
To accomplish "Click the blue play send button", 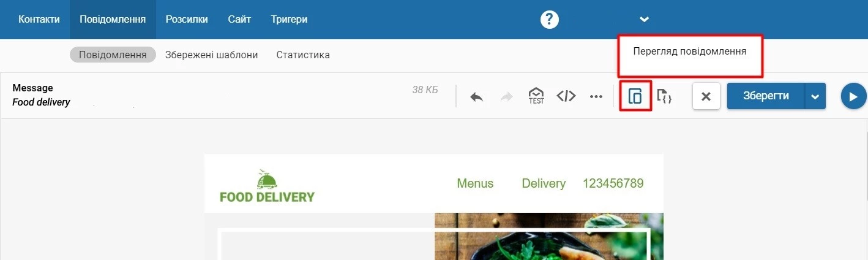I will [853, 96].
